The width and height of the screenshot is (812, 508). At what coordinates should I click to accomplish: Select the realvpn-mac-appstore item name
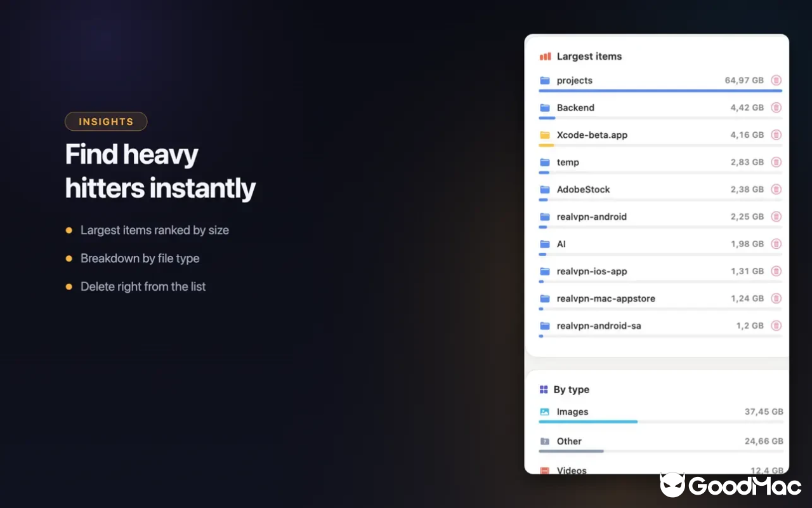coord(606,299)
